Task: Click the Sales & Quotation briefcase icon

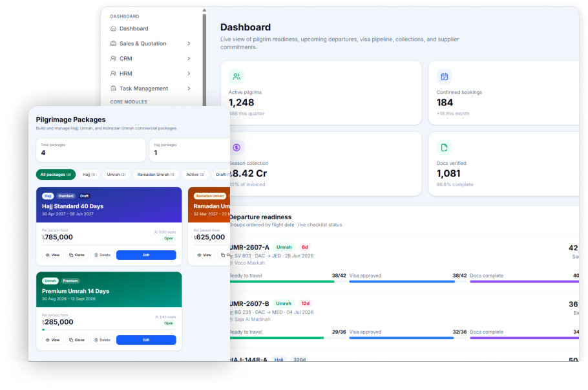Action: (113, 43)
